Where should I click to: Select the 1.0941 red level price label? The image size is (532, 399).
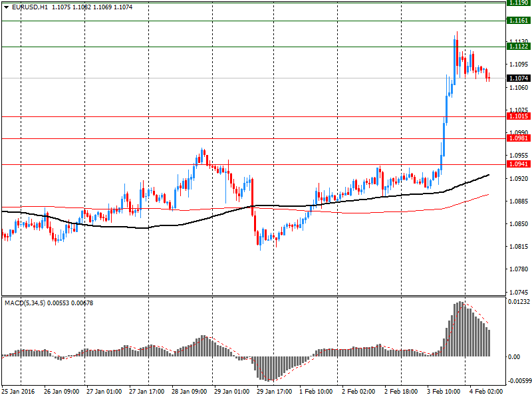click(519, 164)
